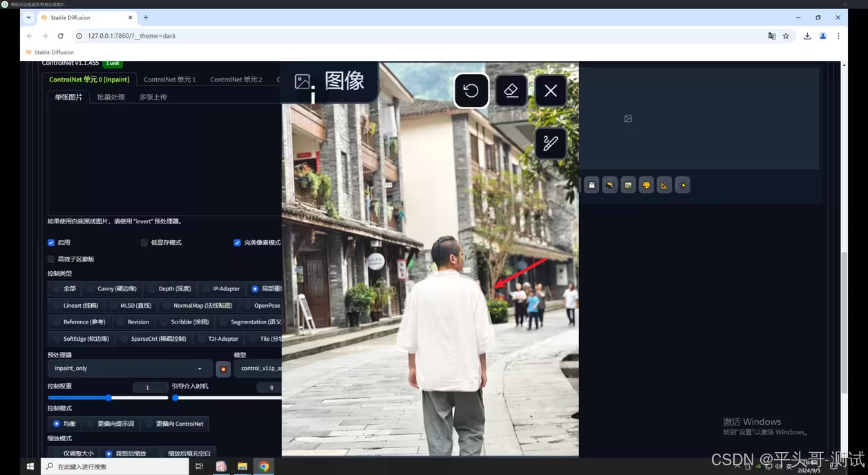Open a new browser tab with plus icon
This screenshot has width=868, height=475.
[x=146, y=17]
